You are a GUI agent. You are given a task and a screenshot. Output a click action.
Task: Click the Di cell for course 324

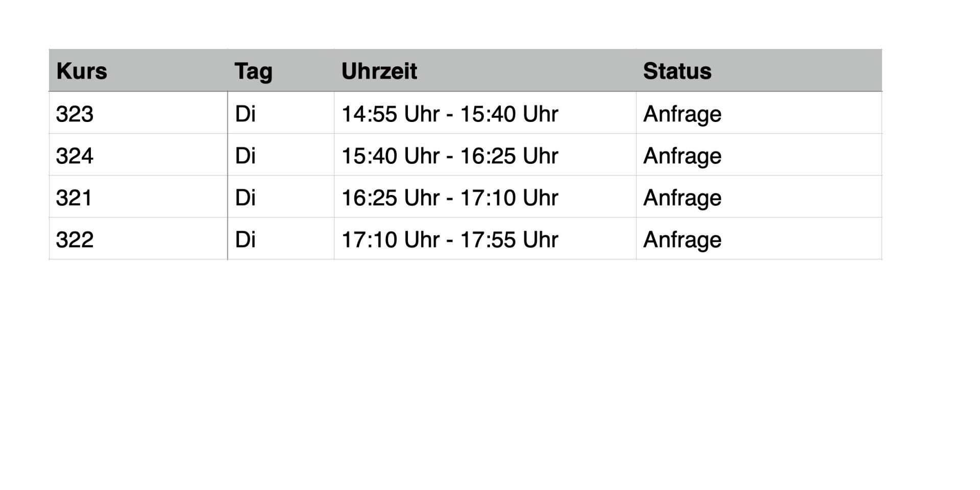click(245, 156)
